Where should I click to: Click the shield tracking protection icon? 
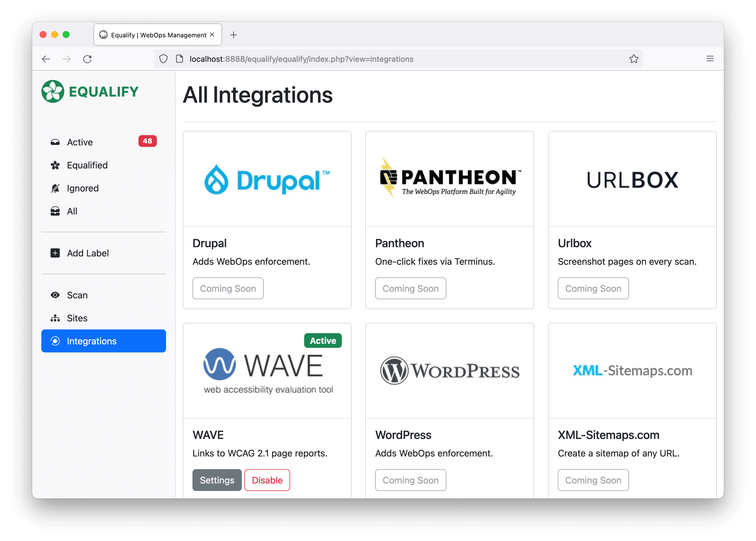[x=163, y=59]
